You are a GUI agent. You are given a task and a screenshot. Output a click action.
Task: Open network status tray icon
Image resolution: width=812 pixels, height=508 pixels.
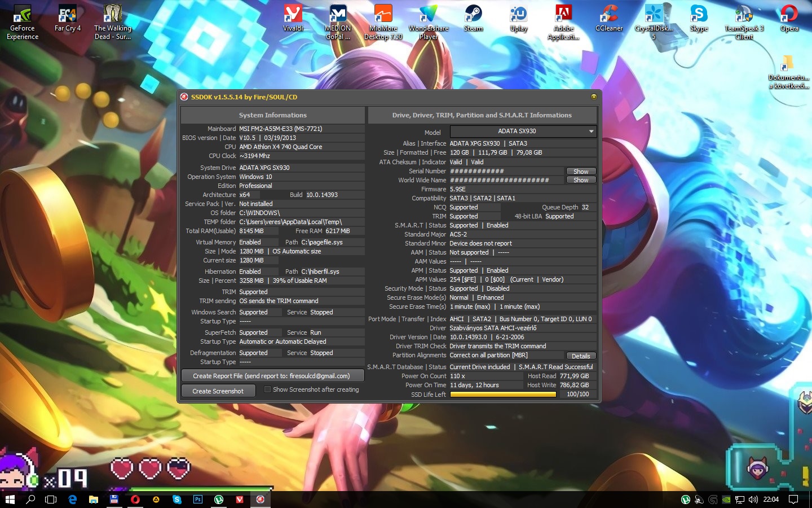(739, 500)
